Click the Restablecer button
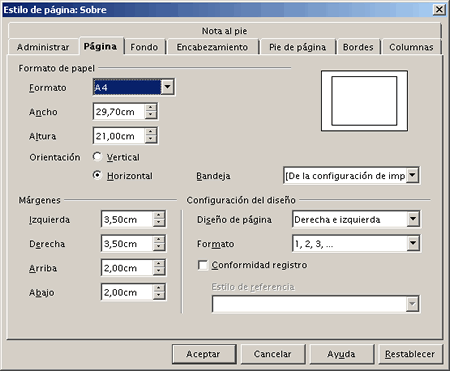 pos(410,354)
